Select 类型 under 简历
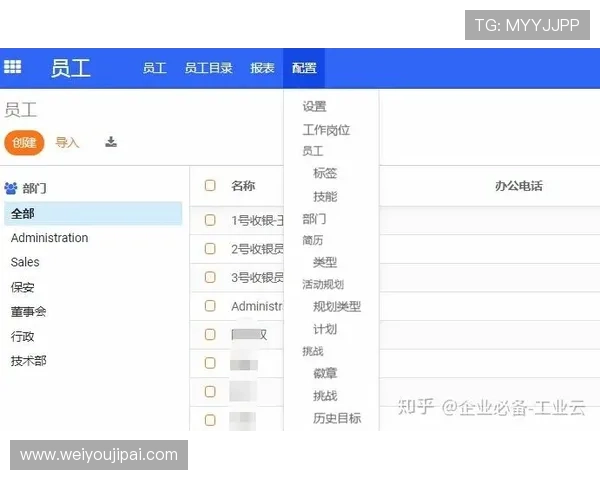600x480 pixels. pyautogui.click(x=325, y=262)
